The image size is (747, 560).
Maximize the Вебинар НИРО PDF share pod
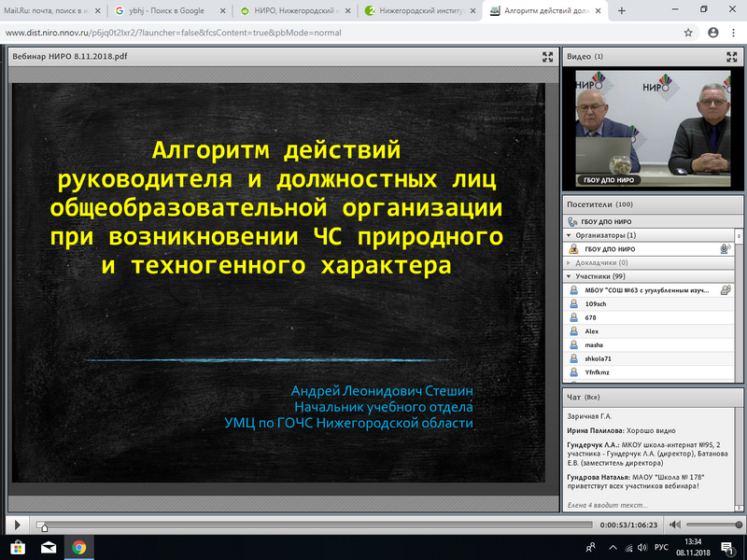tap(548, 57)
